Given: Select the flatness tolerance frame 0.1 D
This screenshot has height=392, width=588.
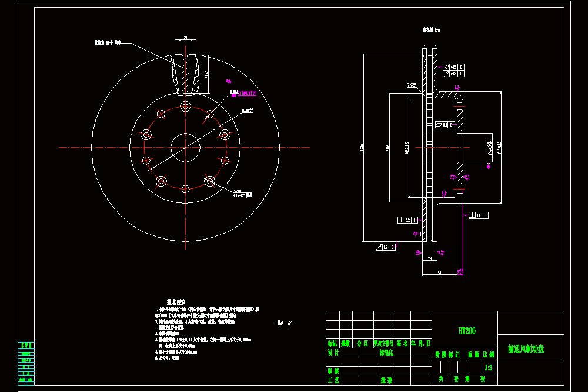Looking at the screenshot, I should (445, 125).
